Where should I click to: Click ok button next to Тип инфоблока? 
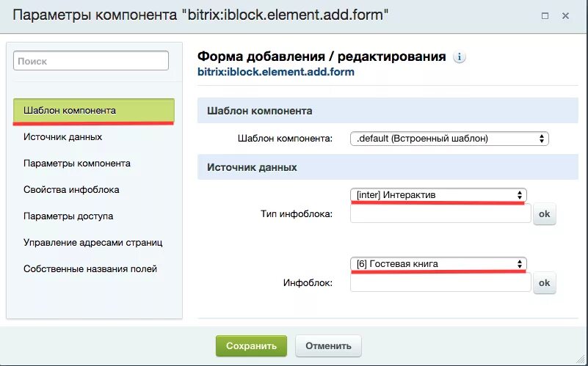(x=545, y=214)
